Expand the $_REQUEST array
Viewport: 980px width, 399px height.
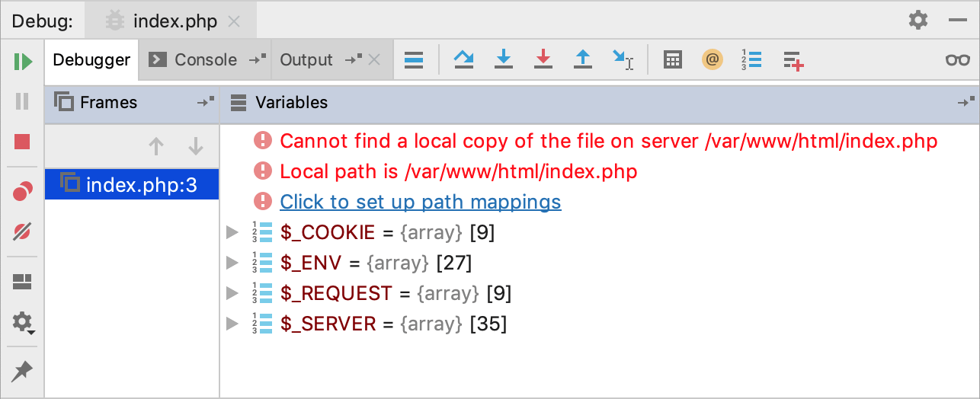(x=233, y=293)
